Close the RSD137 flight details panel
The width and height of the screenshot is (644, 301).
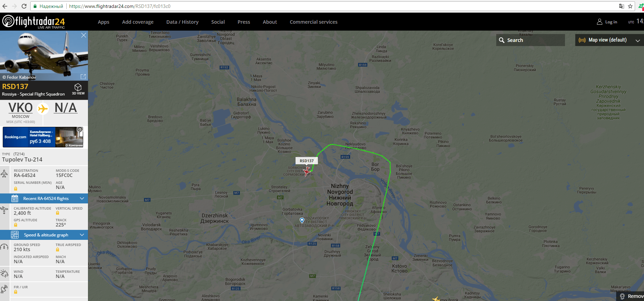pyautogui.click(x=84, y=35)
